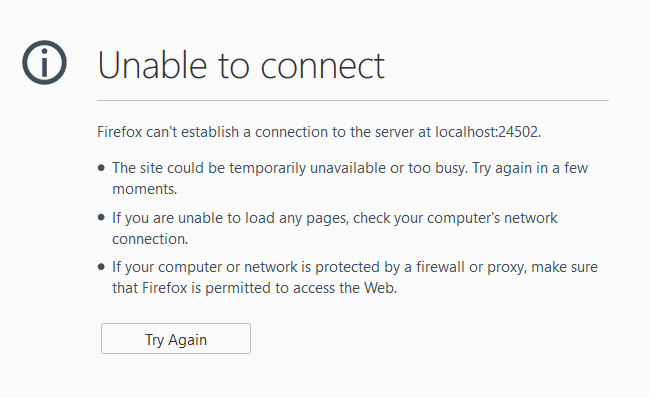Click the bullet dot before "If you are unable"
The image size is (649, 398).
point(101,218)
